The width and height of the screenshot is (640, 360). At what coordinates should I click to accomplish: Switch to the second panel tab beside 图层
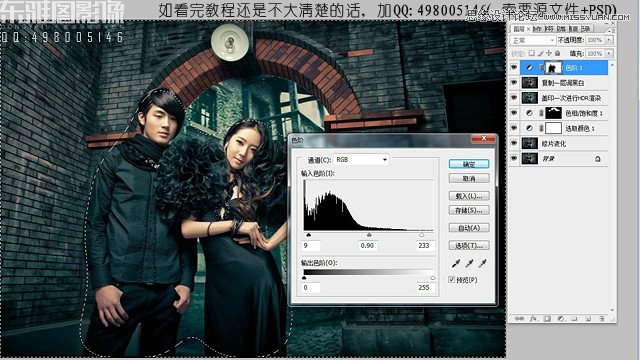[537, 29]
